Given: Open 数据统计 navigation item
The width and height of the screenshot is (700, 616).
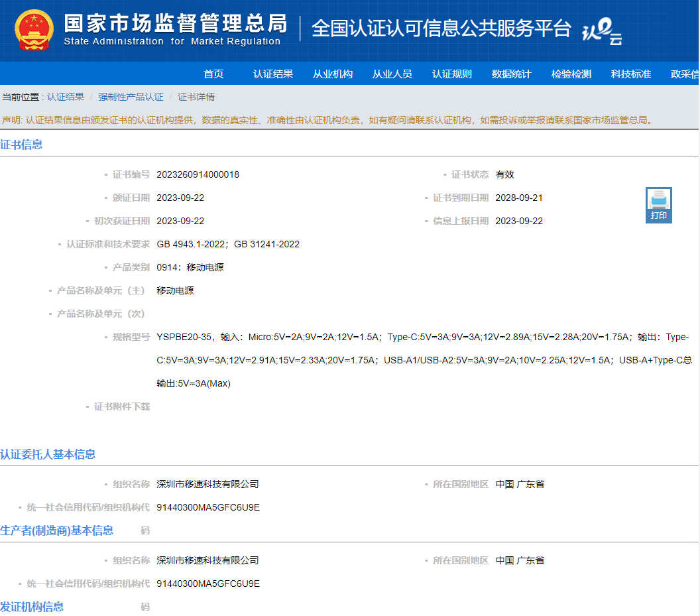Looking at the screenshot, I should (x=511, y=74).
